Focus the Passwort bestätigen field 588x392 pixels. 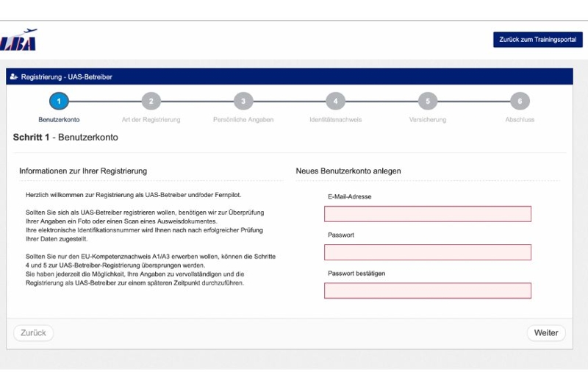click(427, 291)
